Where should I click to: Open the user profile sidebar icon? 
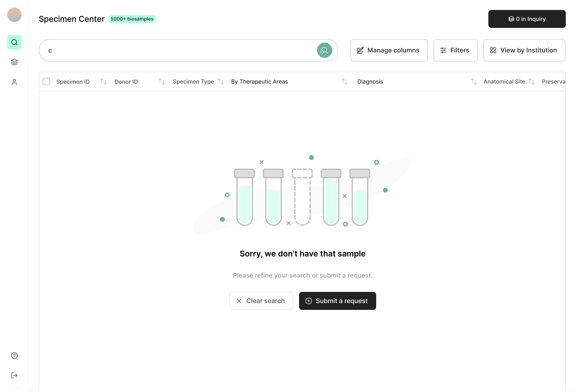pos(14,82)
